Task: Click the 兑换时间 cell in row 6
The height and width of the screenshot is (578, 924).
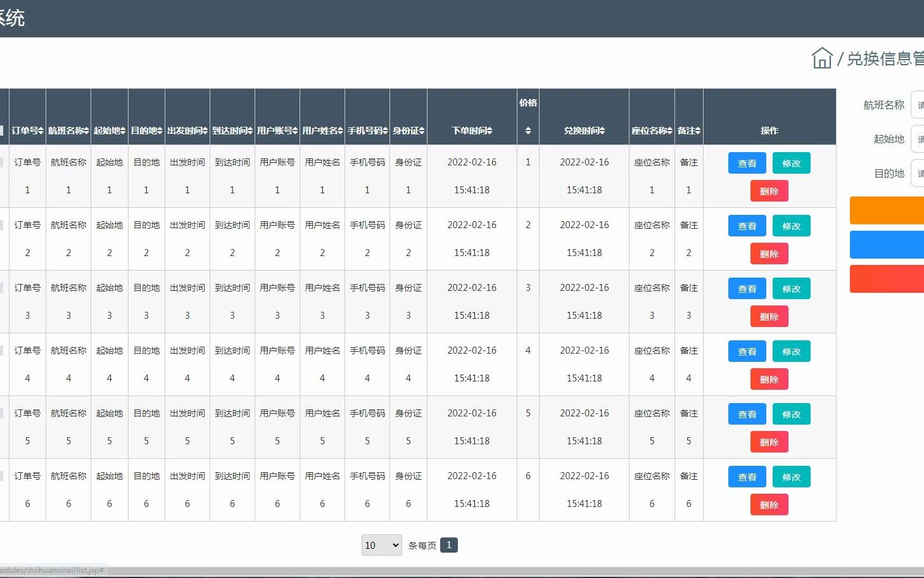Action: pyautogui.click(x=584, y=490)
